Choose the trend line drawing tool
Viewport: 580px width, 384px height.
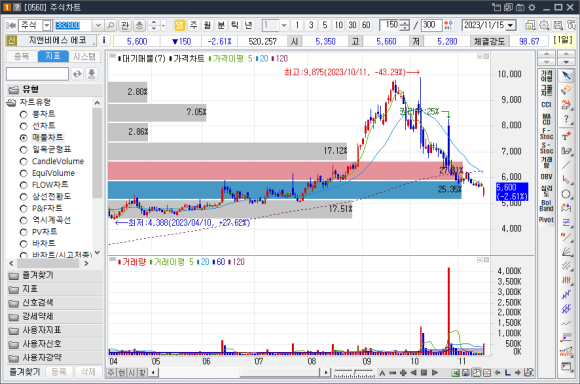(566, 165)
